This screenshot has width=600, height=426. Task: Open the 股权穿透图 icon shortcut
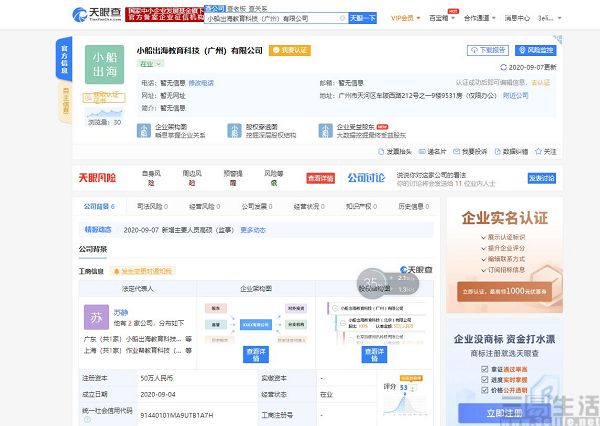[x=234, y=131]
